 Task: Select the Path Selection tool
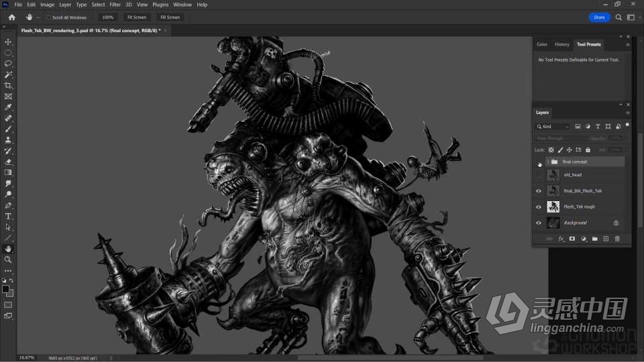[8, 227]
